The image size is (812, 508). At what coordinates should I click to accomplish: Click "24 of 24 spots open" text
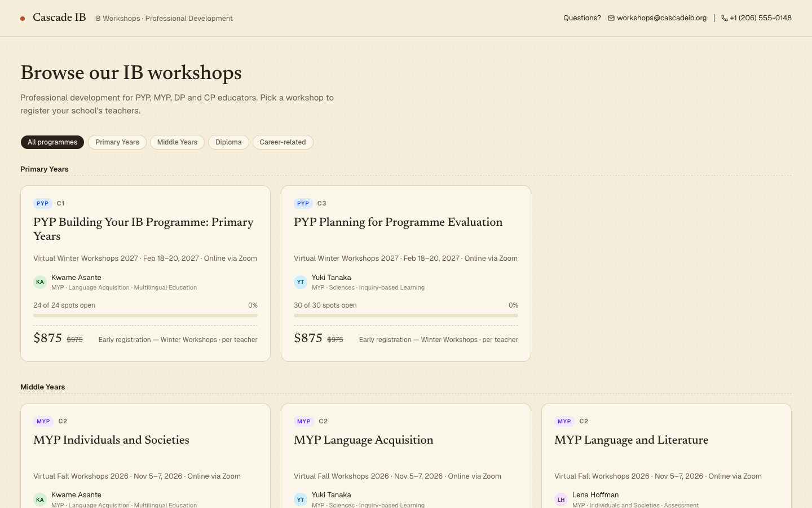pyautogui.click(x=64, y=305)
